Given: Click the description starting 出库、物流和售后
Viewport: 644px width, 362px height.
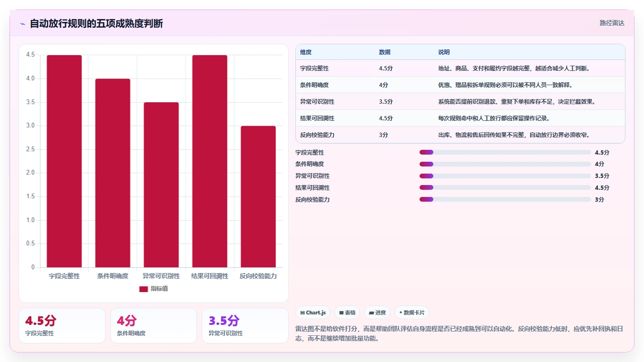Looking at the screenshot, I should pyautogui.click(x=514, y=135).
